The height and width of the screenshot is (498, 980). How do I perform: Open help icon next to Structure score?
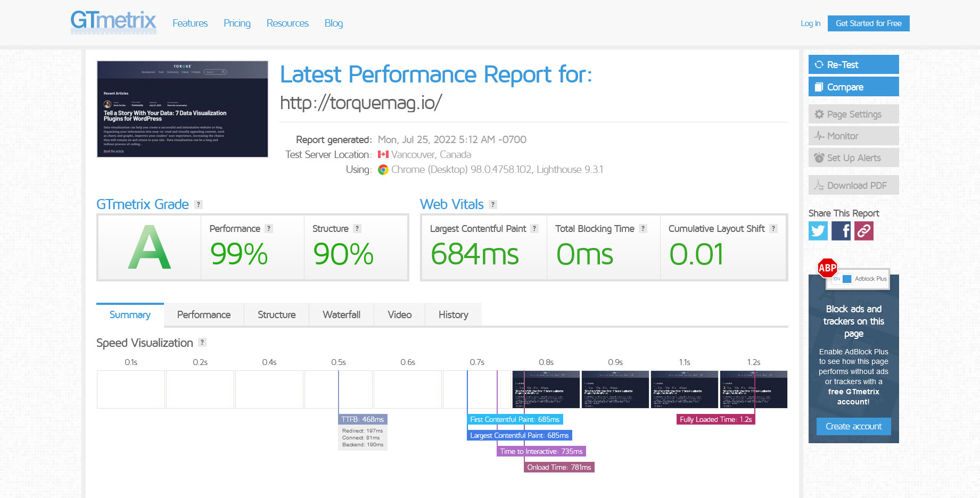357,228
